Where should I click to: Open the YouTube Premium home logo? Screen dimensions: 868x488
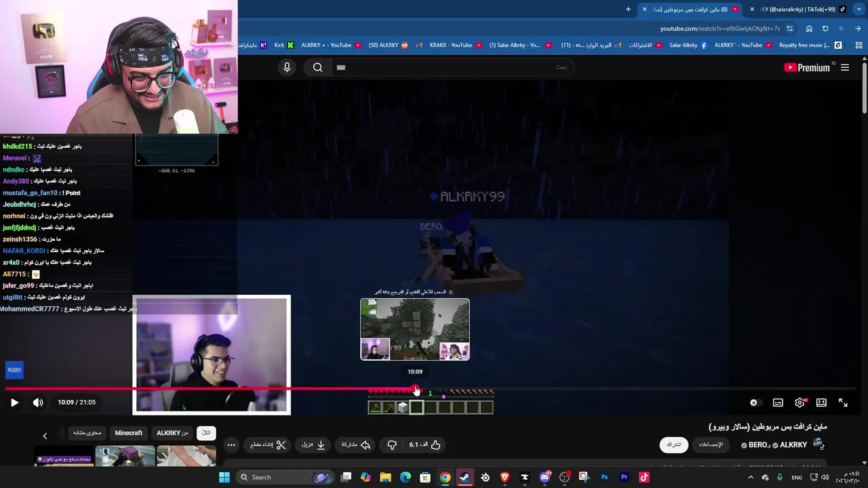[x=807, y=67]
